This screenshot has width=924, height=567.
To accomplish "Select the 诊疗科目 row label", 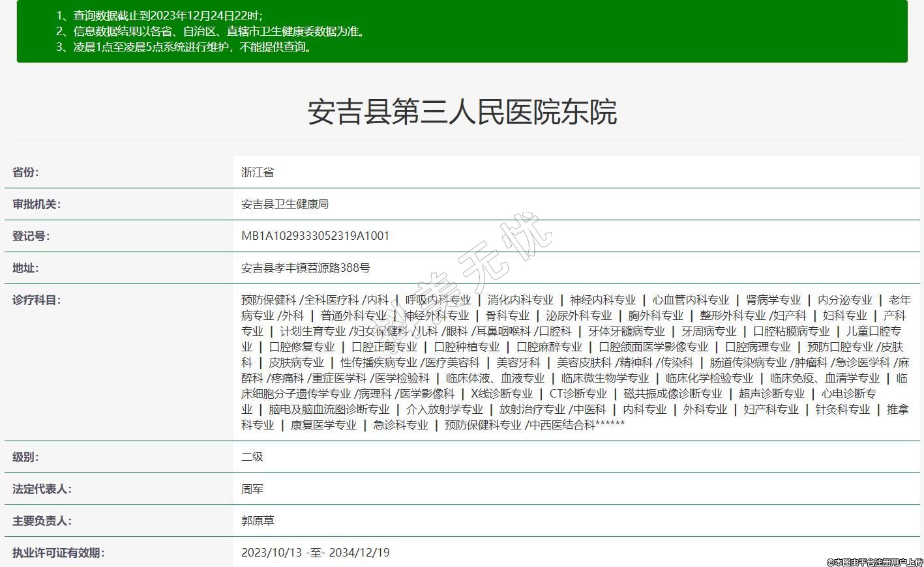I will point(37,300).
